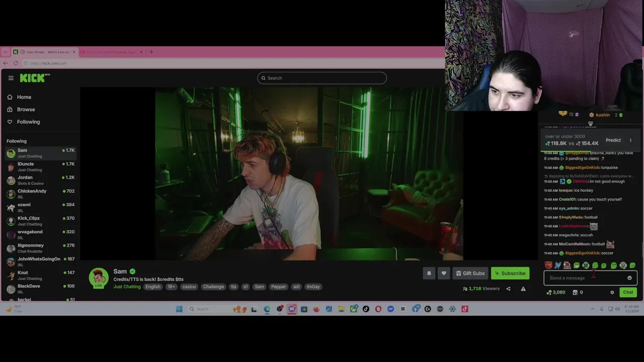Click Sam's live profile avatar

pos(99,278)
